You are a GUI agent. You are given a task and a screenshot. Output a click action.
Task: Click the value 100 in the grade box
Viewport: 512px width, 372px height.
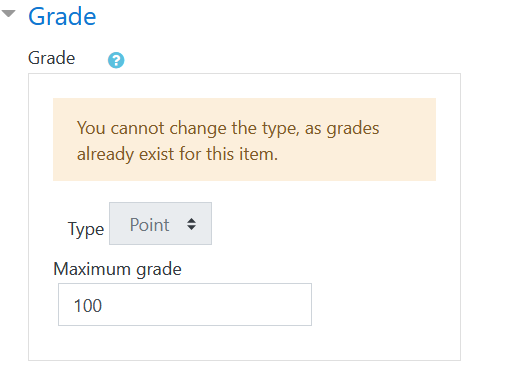tap(88, 306)
